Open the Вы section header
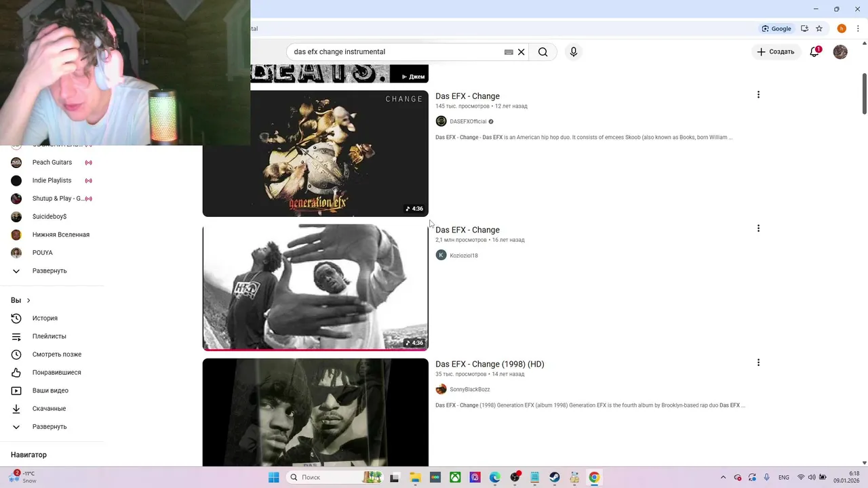The height and width of the screenshot is (488, 868). tap(20, 300)
